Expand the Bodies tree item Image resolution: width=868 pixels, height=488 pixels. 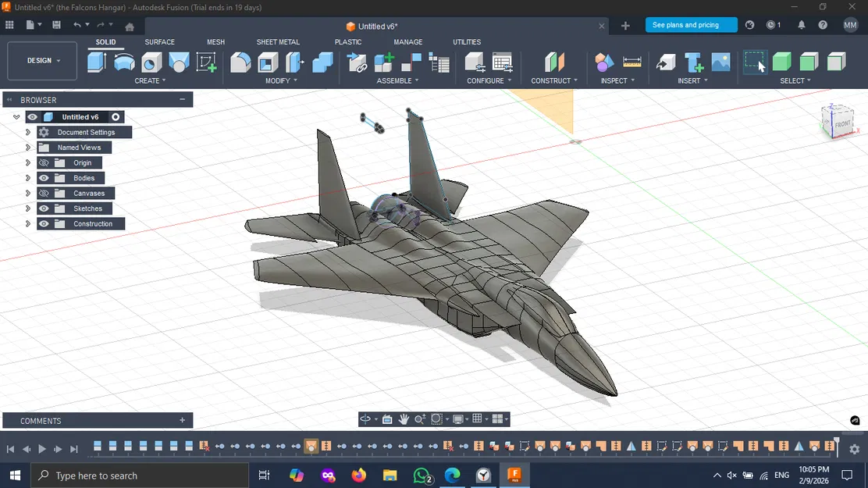click(x=28, y=178)
